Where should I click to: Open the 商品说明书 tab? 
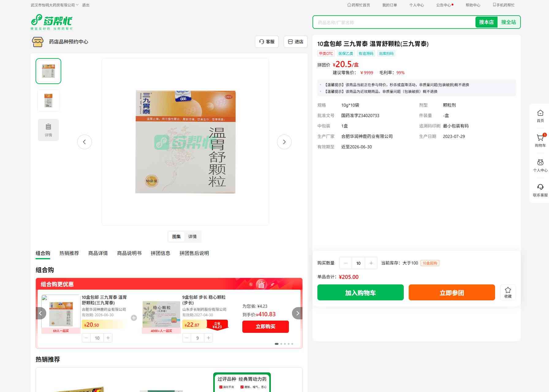click(x=129, y=253)
